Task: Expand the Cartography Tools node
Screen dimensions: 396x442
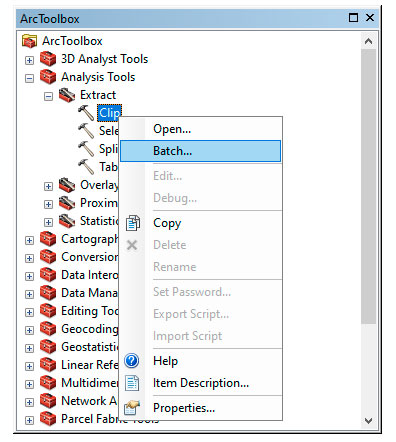Action: click(x=29, y=240)
